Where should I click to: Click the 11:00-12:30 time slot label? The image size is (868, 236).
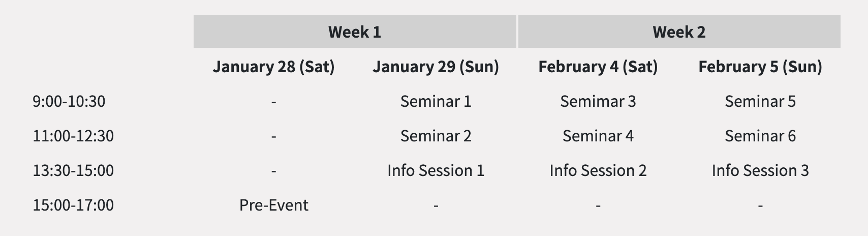(73, 136)
